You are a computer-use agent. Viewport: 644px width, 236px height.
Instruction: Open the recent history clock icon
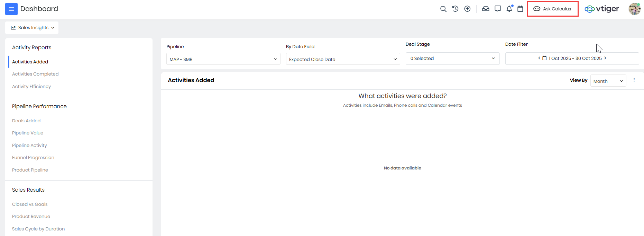[x=455, y=9]
